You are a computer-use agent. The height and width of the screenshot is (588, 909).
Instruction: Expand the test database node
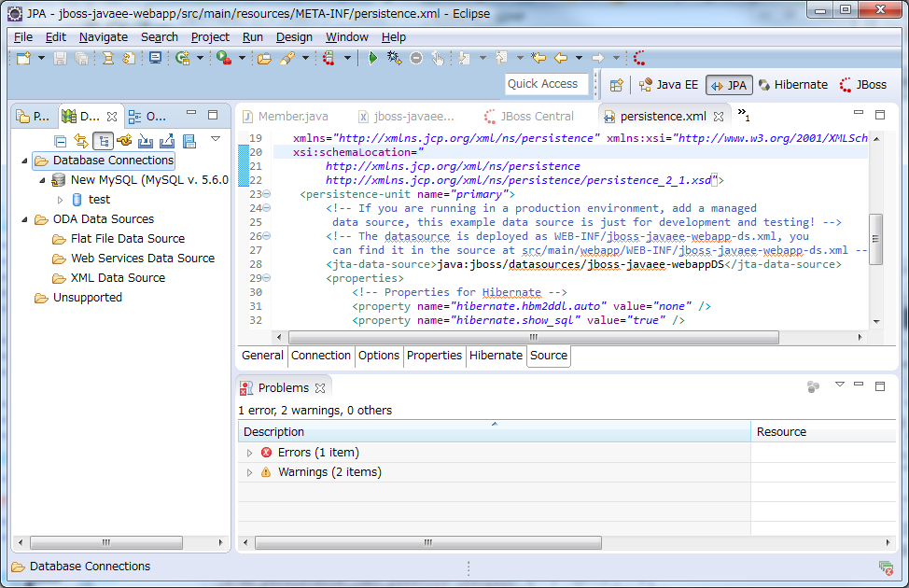(60, 200)
